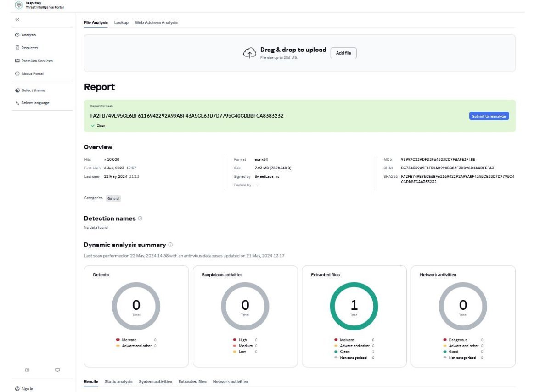Click the General category tag
Viewport: 551px width, 392px height.
113,198
